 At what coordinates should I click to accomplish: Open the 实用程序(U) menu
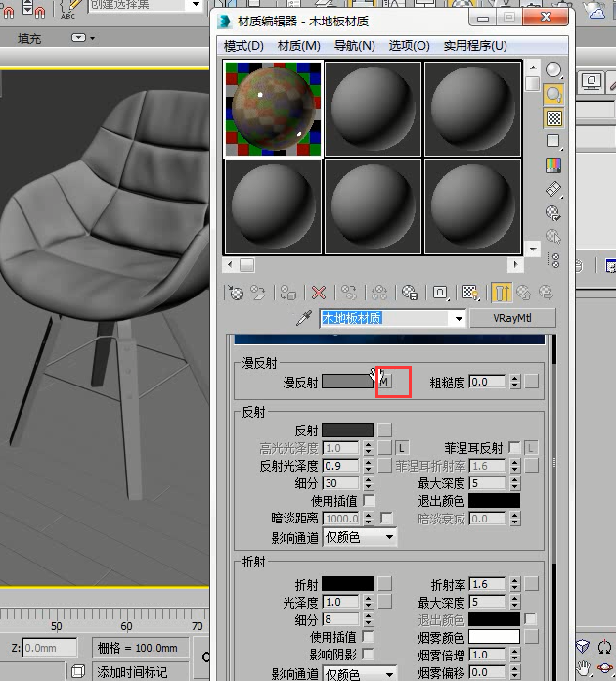click(475, 46)
